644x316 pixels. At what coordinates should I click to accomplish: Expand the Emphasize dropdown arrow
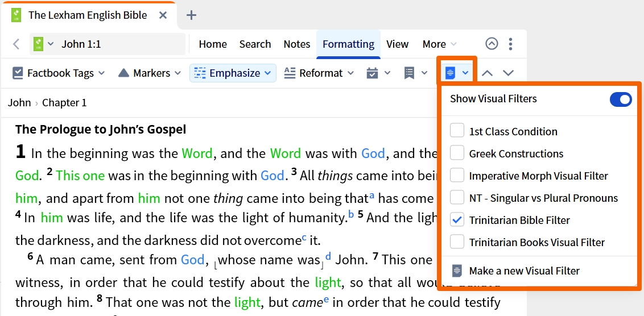[267, 73]
